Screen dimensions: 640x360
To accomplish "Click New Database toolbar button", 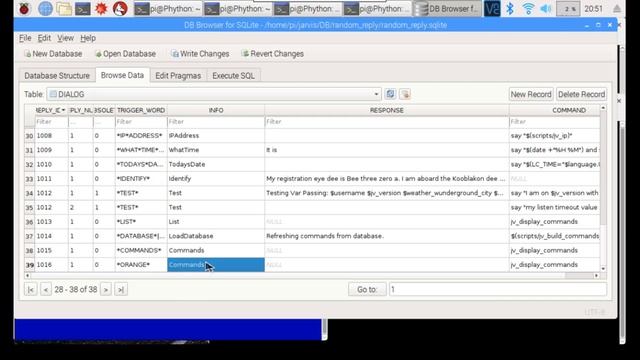I will pos(53,54).
